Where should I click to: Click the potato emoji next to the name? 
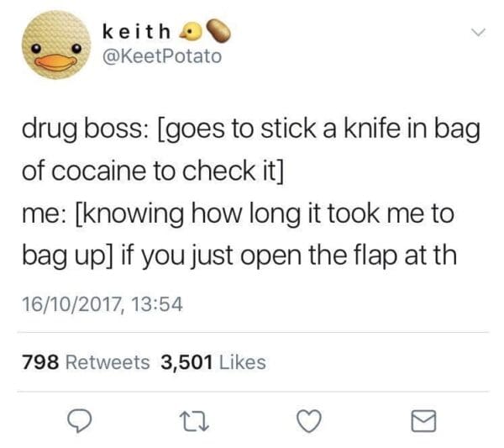click(218, 31)
